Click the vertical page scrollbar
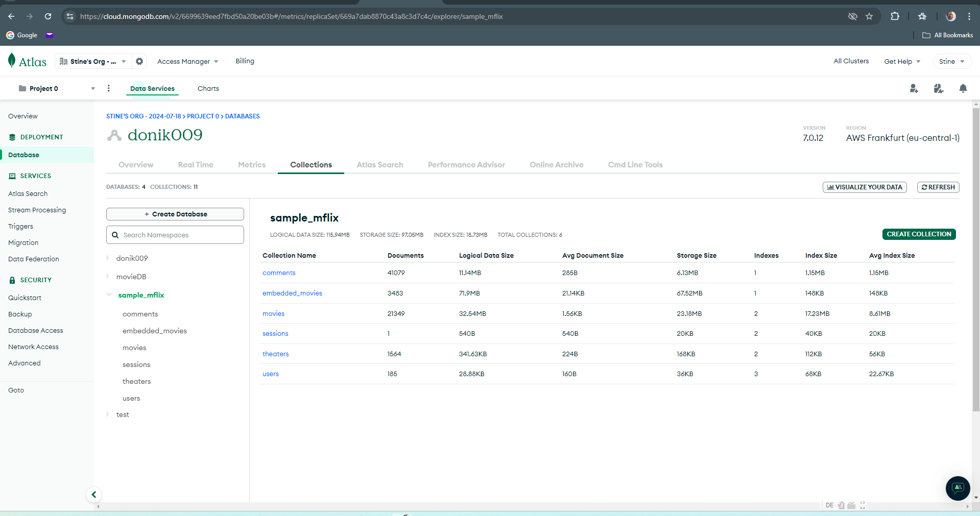The image size is (980, 516). click(x=976, y=260)
